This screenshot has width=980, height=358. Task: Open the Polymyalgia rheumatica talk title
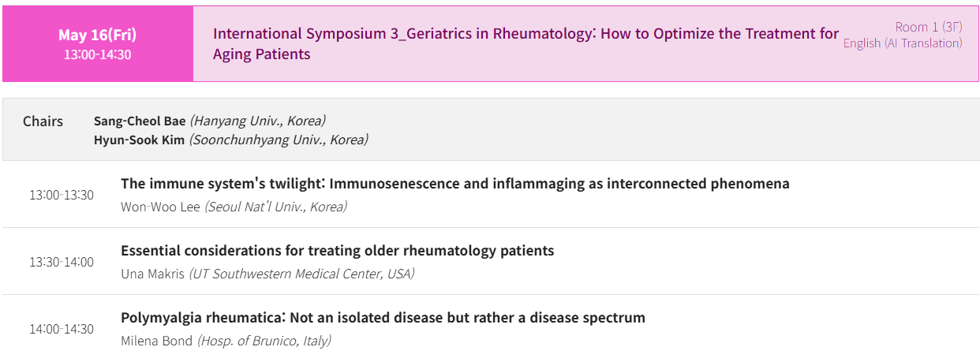click(x=383, y=318)
